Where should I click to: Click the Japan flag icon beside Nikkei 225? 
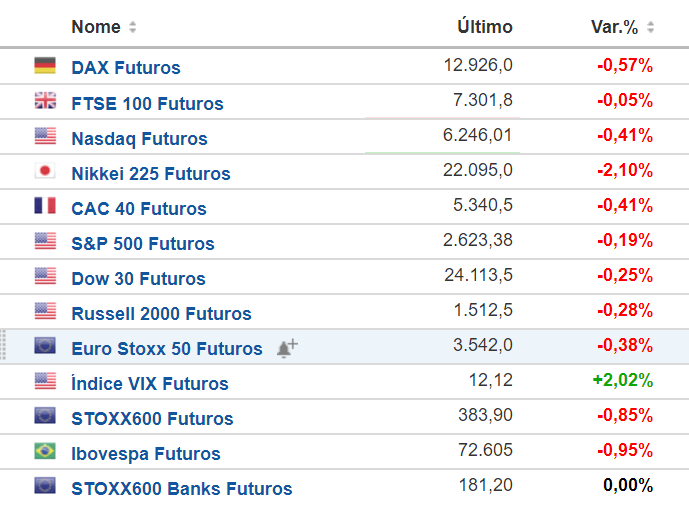click(45, 171)
